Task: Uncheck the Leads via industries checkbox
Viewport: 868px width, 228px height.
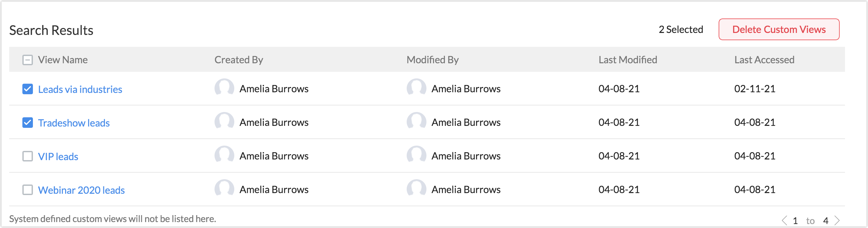Action: (x=28, y=89)
